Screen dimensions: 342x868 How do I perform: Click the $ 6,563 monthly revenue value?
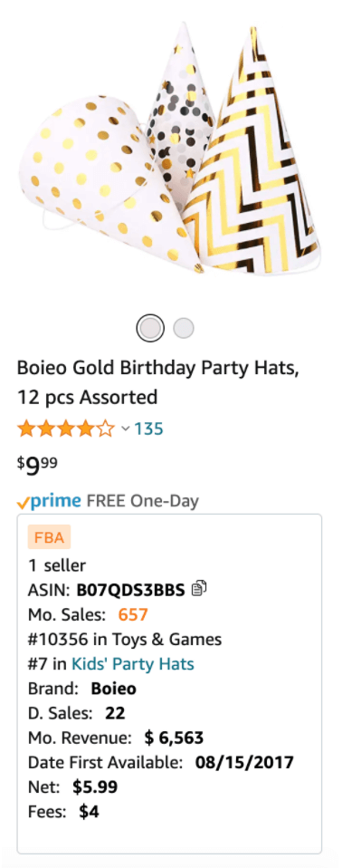click(x=174, y=738)
